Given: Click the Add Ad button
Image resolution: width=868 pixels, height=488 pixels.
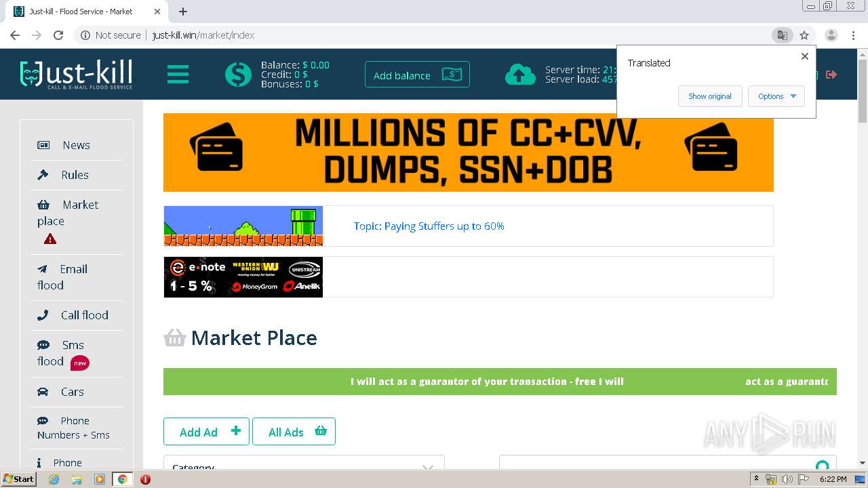Looking at the screenshot, I should 206,431.
